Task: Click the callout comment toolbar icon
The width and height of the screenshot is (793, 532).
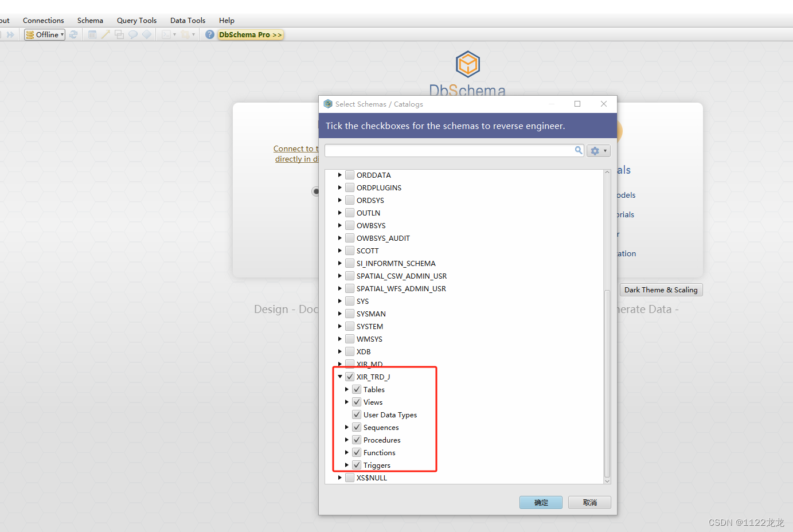Action: tap(133, 34)
